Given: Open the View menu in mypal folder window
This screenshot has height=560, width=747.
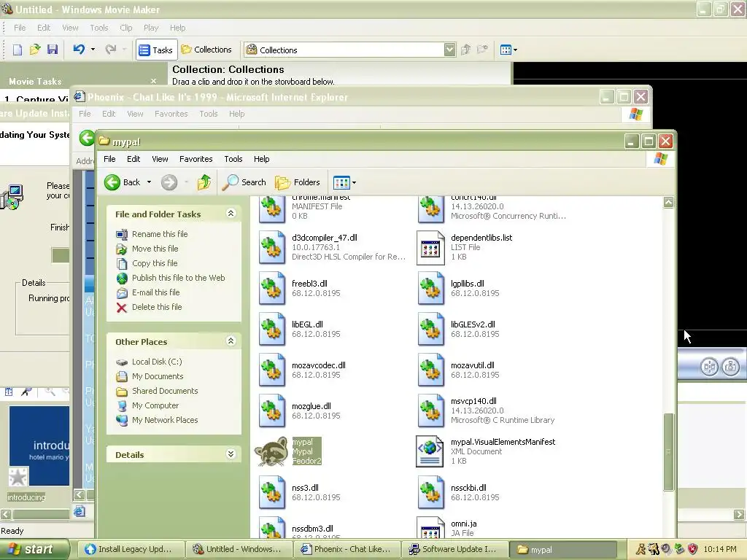Looking at the screenshot, I should (x=160, y=159).
